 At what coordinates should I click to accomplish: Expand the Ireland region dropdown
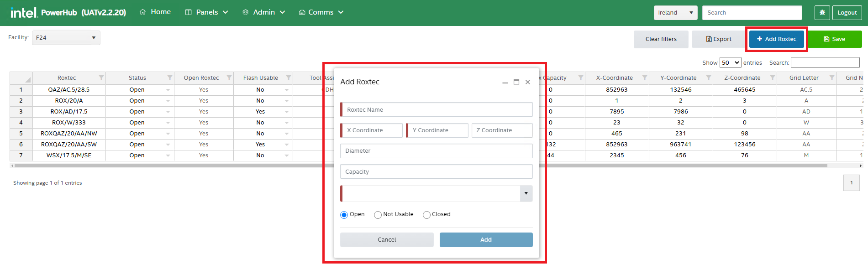[x=675, y=13]
